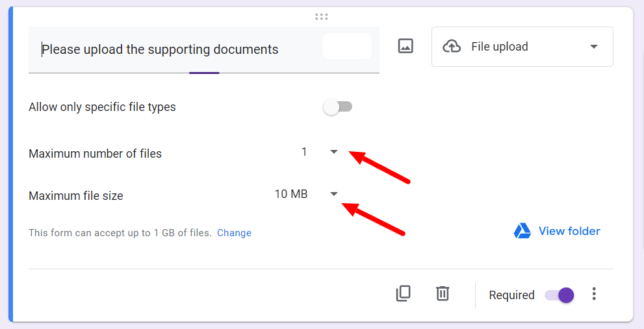Click the drag handle dots at top

322,16
